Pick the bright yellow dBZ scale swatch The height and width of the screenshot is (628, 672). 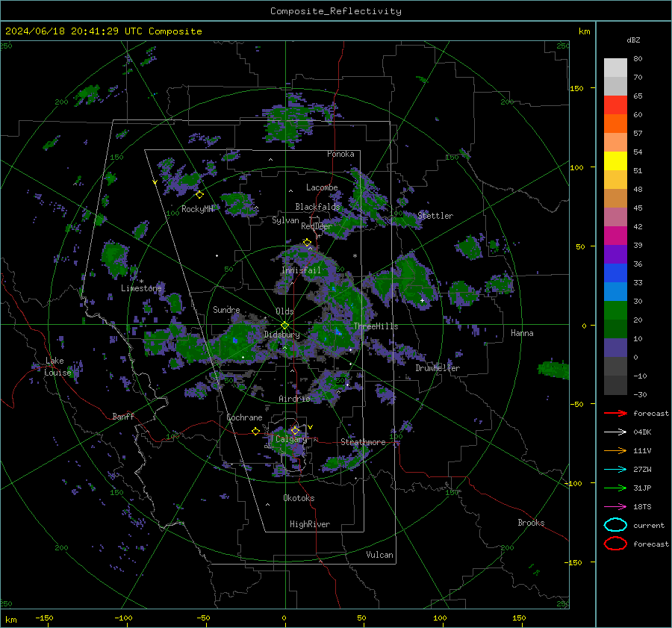615,161
